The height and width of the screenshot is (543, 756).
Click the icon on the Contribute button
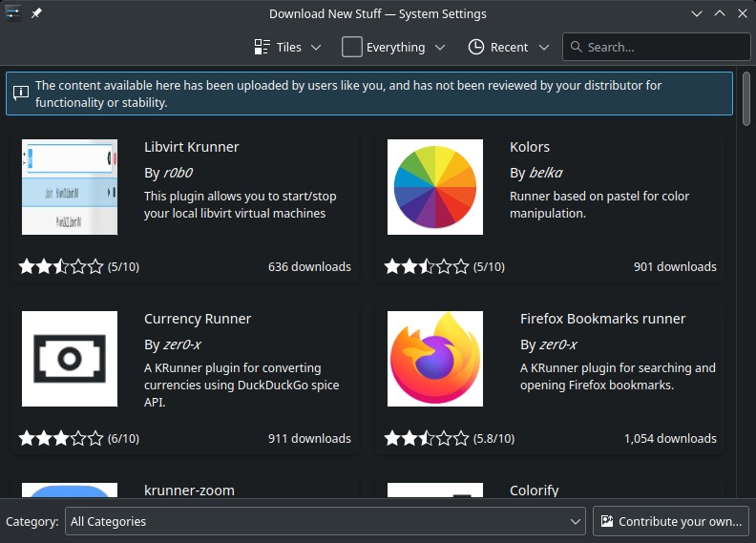[x=607, y=521]
